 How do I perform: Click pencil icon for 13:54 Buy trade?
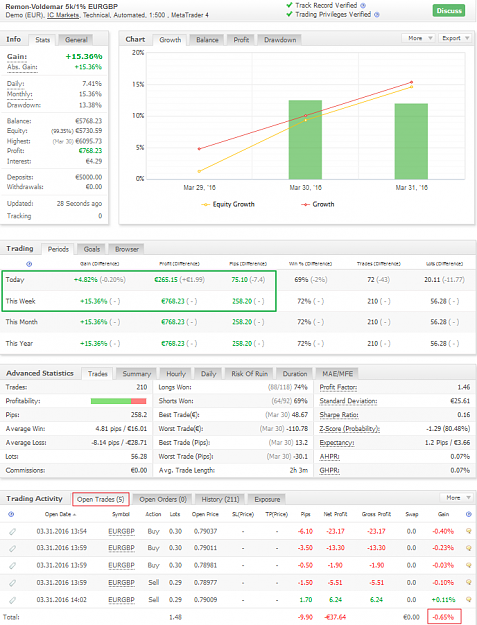(x=13, y=531)
